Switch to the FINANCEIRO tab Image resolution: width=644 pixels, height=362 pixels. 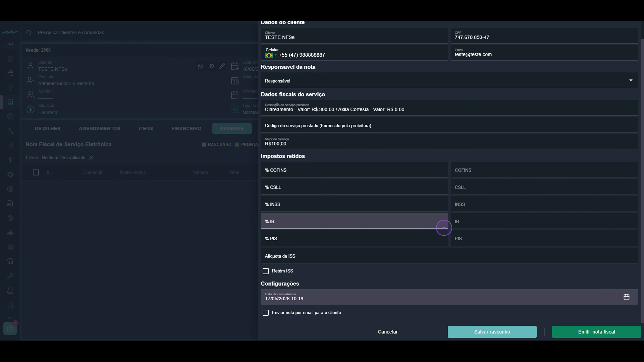coord(186,128)
